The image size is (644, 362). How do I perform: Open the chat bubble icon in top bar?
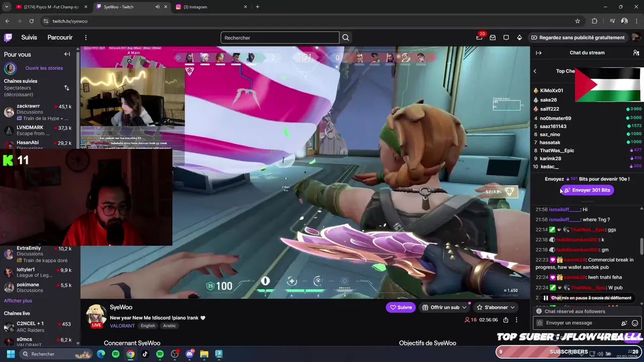tap(506, 37)
